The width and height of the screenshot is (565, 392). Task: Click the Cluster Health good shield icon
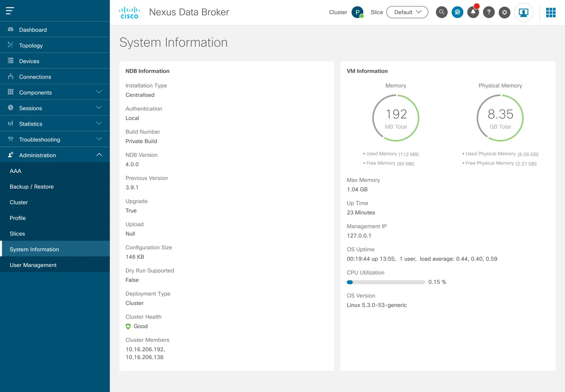[x=128, y=327]
